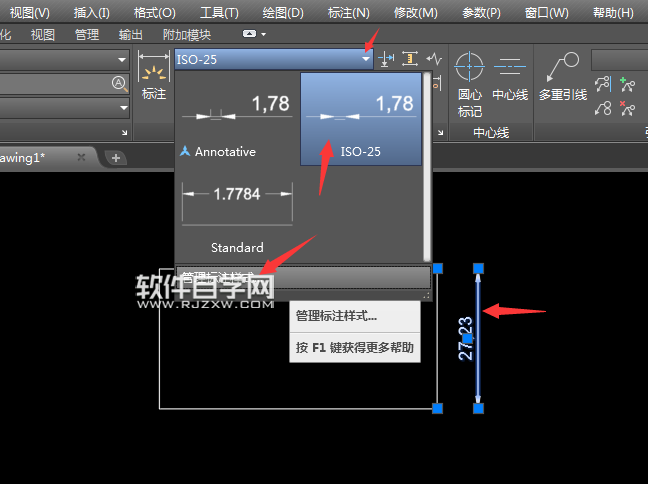648x484 pixels.
Task: Click the rectangle's lower-right corner grip
Action: 437,408
